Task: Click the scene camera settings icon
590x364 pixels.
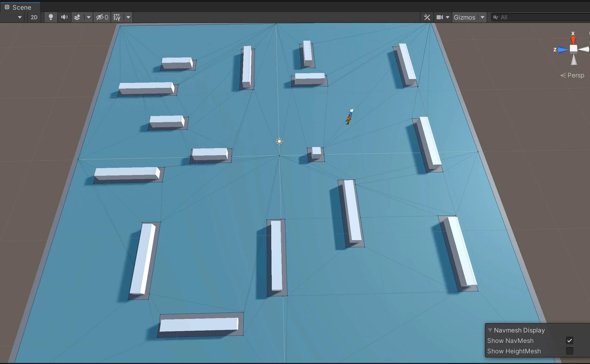Action: point(440,17)
